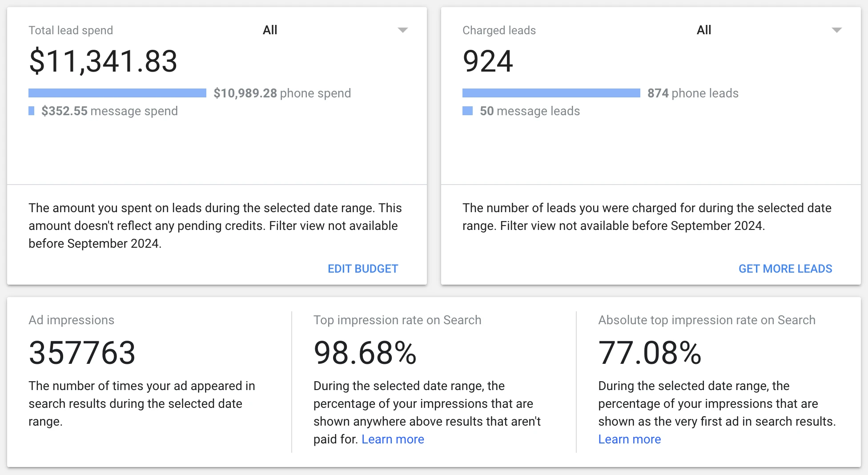This screenshot has height=475, width=868.
Task: Click the blue square beside message spend
Action: (x=32, y=111)
